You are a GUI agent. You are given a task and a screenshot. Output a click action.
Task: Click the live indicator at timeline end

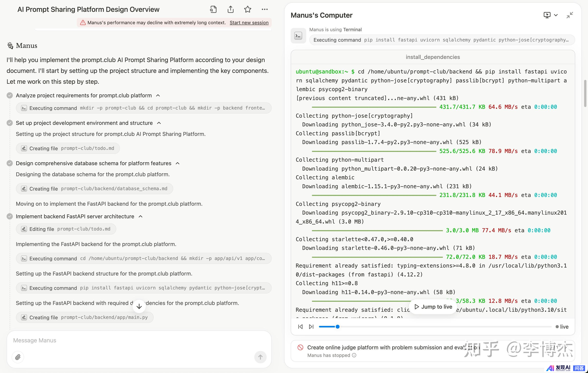coord(562,327)
